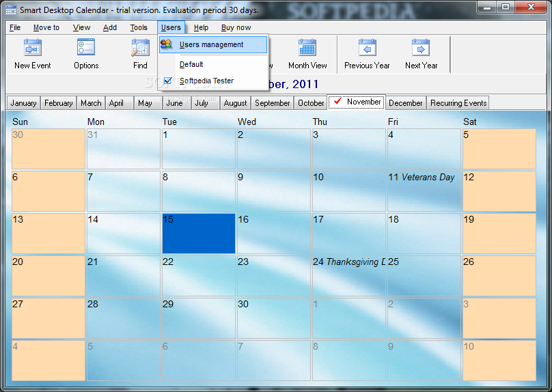Viewport: 552px width, 392px height.
Task: Click the Find magnifier icon
Action: click(x=140, y=48)
